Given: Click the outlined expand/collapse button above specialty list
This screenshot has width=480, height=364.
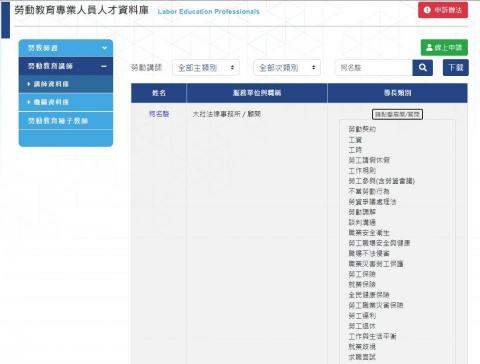Looking at the screenshot, I should click(397, 114).
